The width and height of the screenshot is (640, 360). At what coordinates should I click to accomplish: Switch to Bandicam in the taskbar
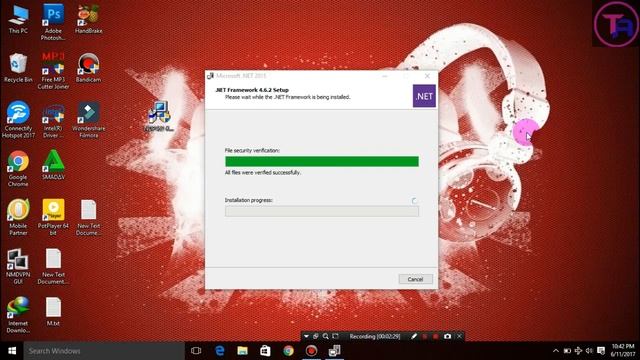311,351
